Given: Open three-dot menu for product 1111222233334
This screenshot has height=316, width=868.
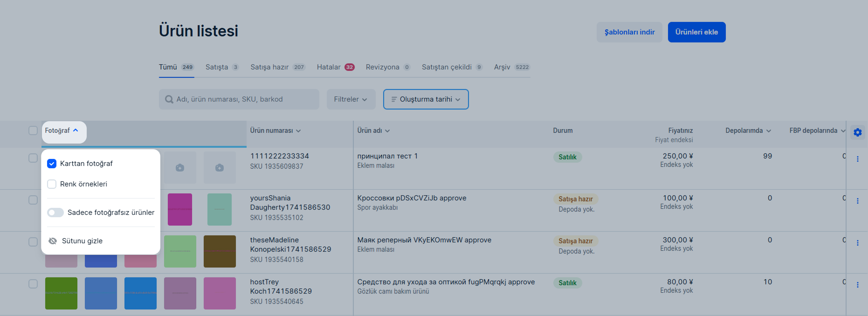Looking at the screenshot, I should coord(857,159).
